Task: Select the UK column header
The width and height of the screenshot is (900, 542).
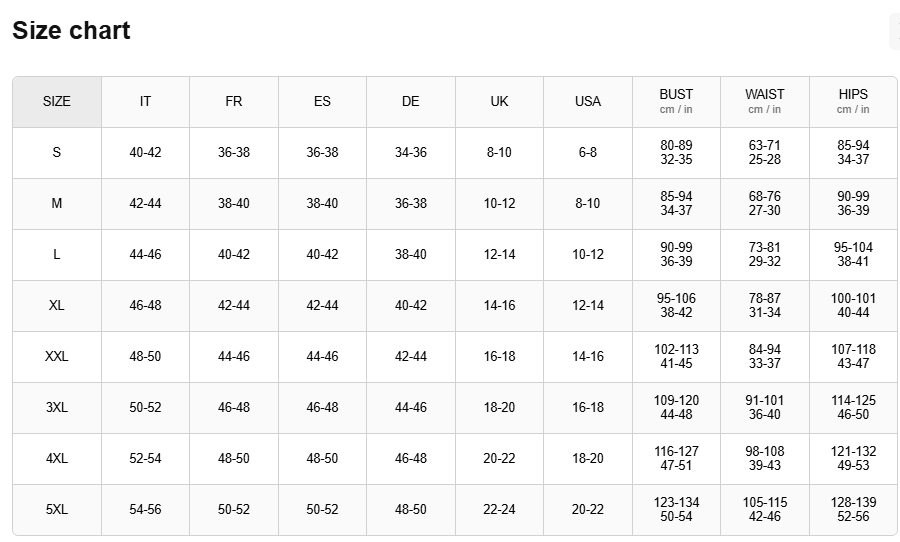Action: pyautogui.click(x=499, y=102)
